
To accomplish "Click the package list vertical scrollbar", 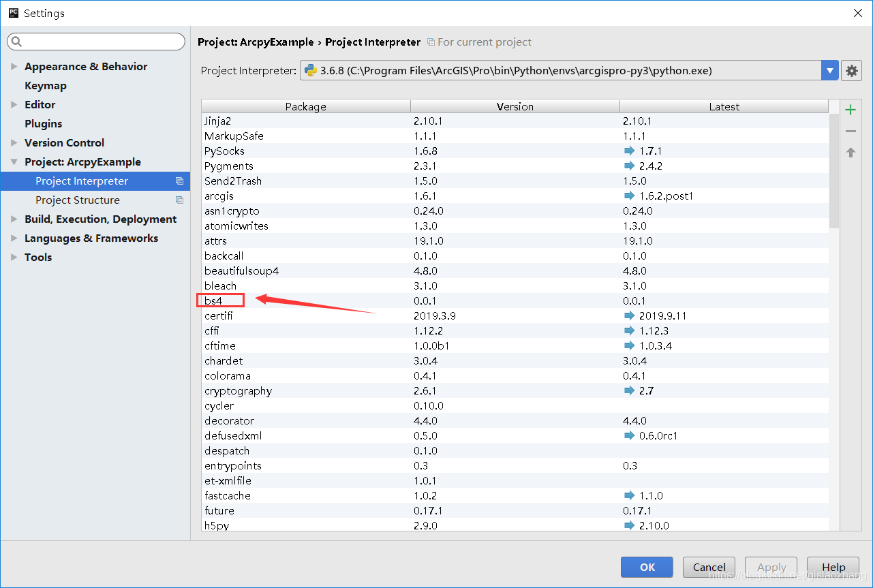I will point(835,170).
